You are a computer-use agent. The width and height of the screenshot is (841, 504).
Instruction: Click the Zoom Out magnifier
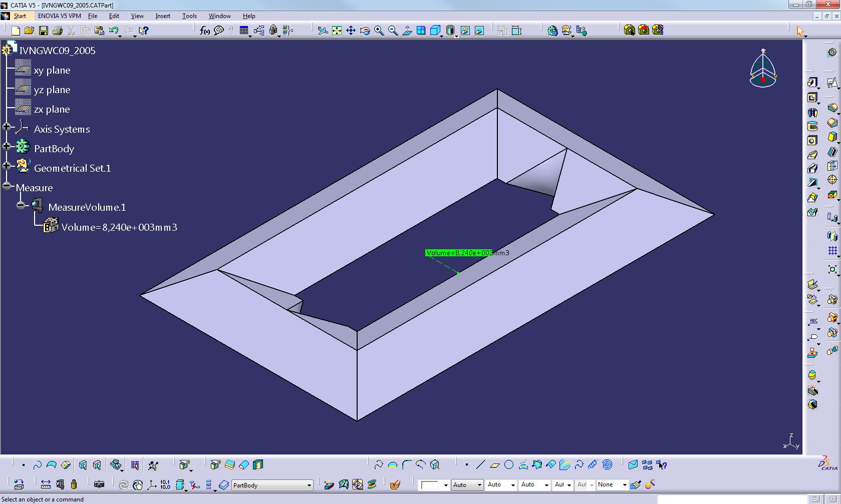393,31
